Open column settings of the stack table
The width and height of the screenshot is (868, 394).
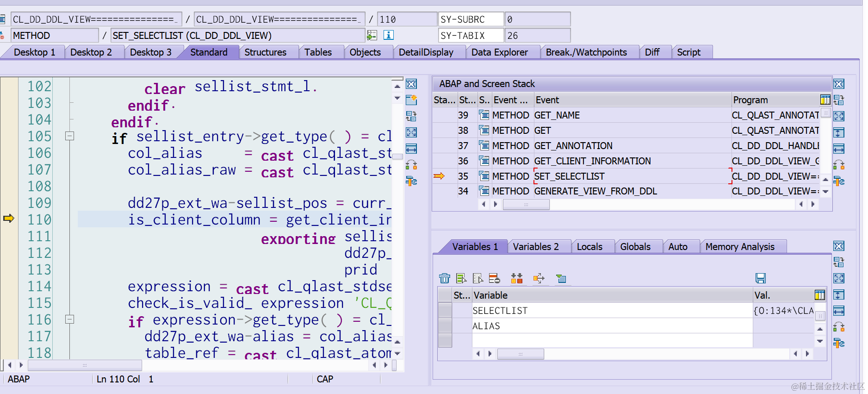[825, 100]
